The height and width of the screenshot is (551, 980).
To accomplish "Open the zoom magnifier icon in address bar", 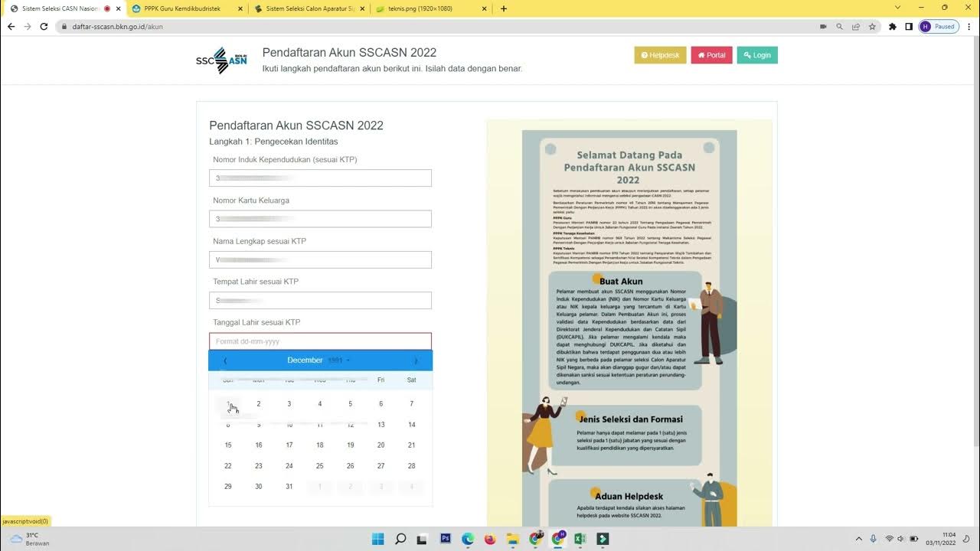I will [840, 26].
